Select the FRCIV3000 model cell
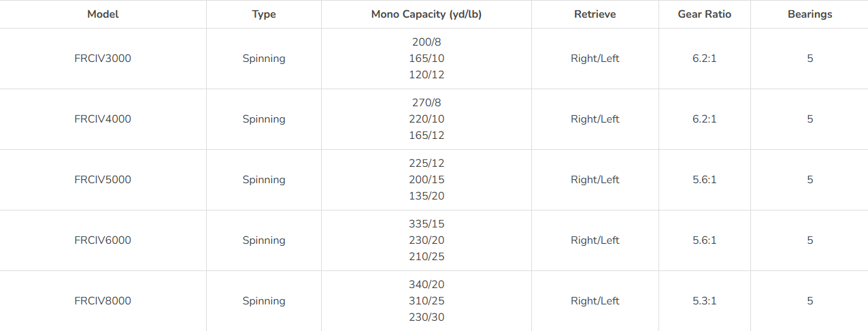Image resolution: width=868 pixels, height=331 pixels. pos(103,59)
